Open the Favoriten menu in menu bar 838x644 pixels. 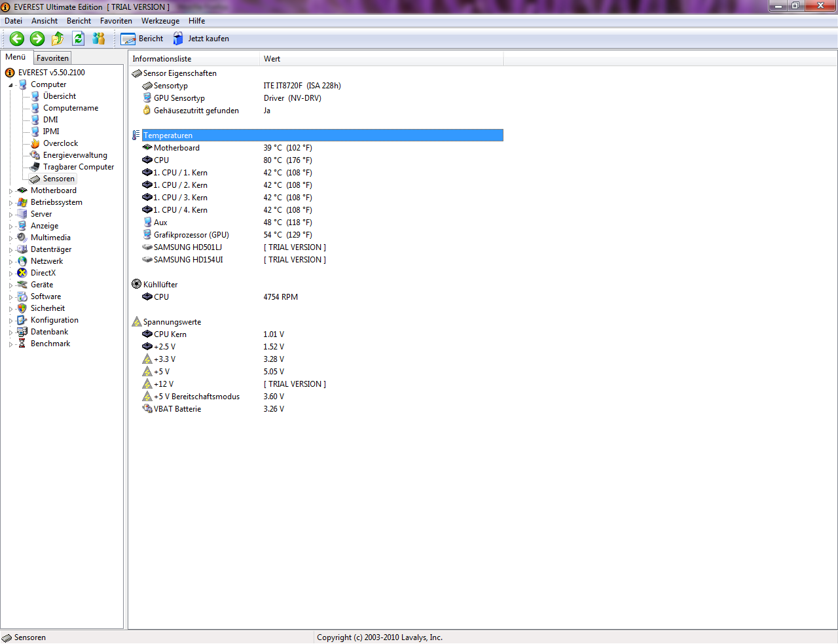[x=116, y=21]
